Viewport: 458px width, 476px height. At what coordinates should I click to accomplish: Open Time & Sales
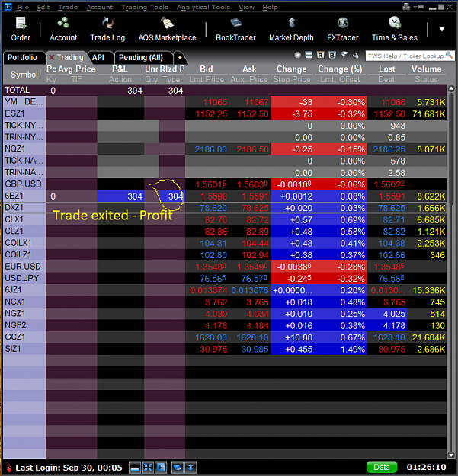click(x=395, y=30)
